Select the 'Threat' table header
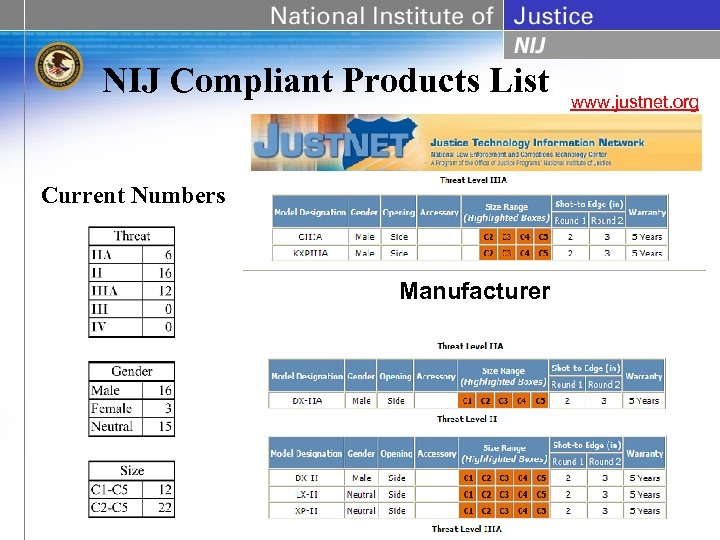The width and height of the screenshot is (720, 540). (131, 236)
